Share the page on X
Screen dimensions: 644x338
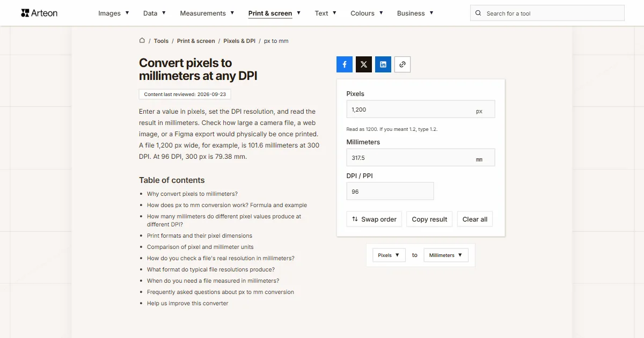pyautogui.click(x=364, y=64)
